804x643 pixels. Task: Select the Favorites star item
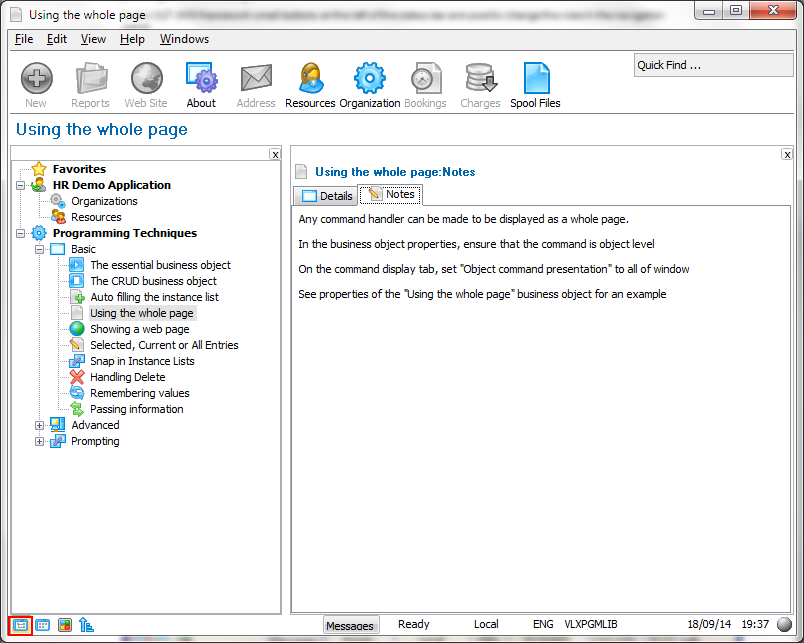[x=79, y=169]
